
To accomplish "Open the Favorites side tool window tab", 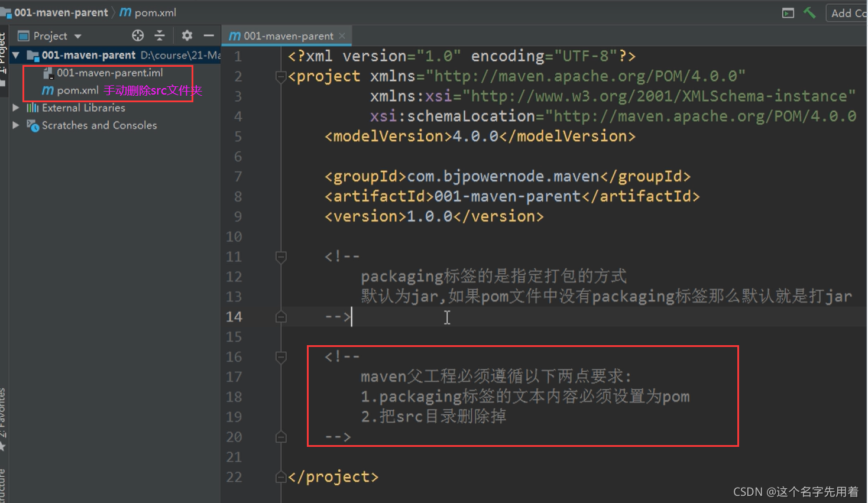I will coord(4,420).
